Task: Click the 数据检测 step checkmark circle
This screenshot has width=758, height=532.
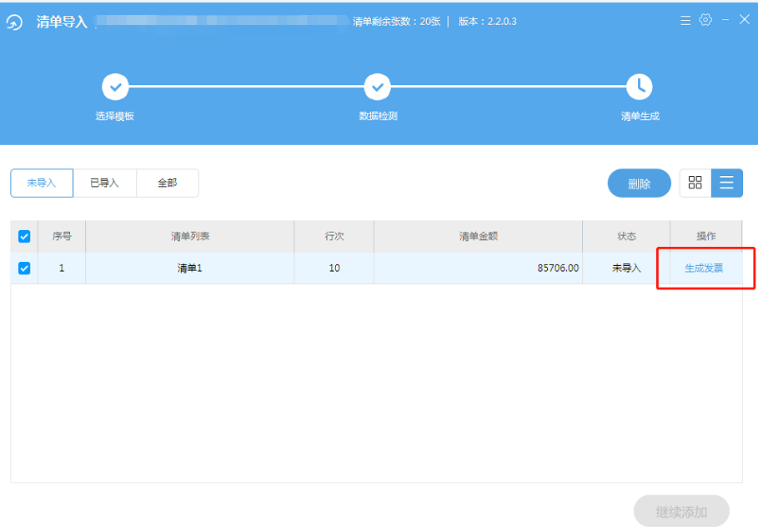Action: pos(378,86)
